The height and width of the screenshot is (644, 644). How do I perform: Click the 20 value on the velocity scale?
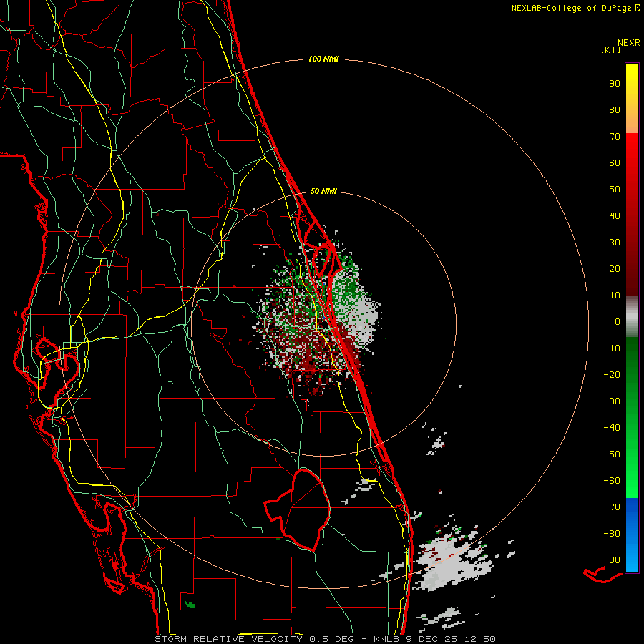click(615, 269)
